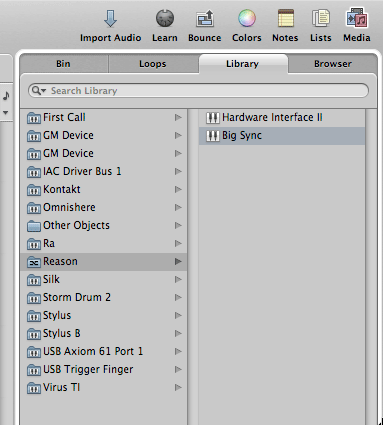
Task: Expand the Virus TI folder arrow
Action: [178, 387]
